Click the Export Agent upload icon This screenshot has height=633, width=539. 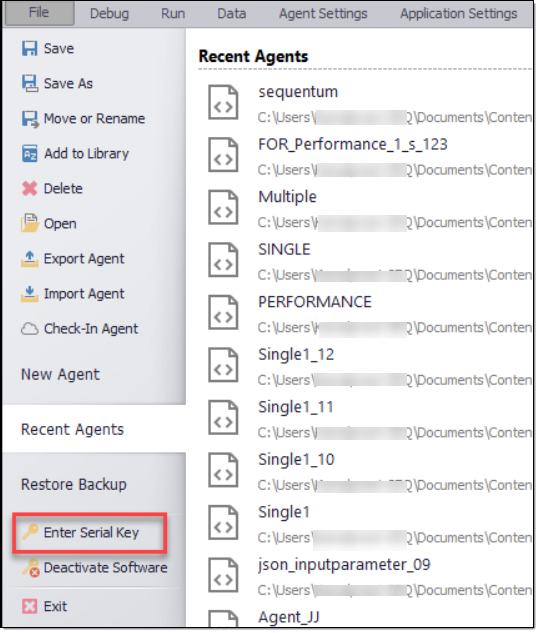29,259
